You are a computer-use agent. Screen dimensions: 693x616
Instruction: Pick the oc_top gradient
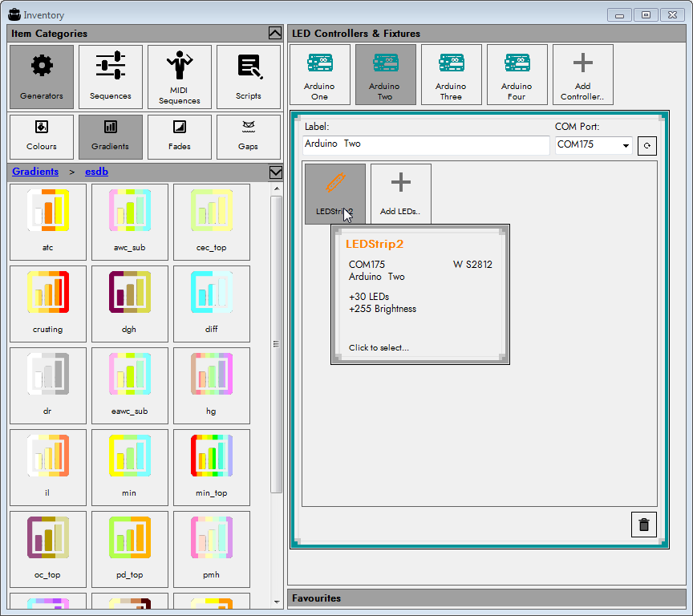(x=48, y=549)
